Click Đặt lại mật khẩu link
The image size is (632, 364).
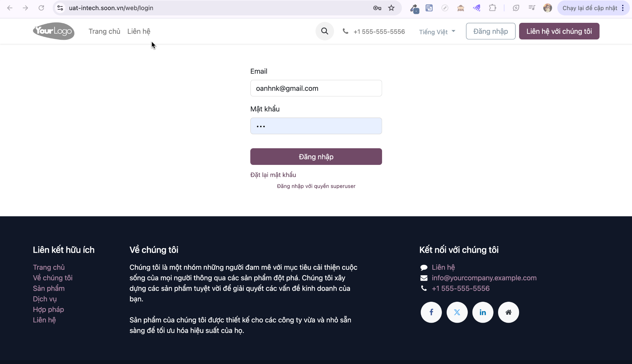(273, 175)
